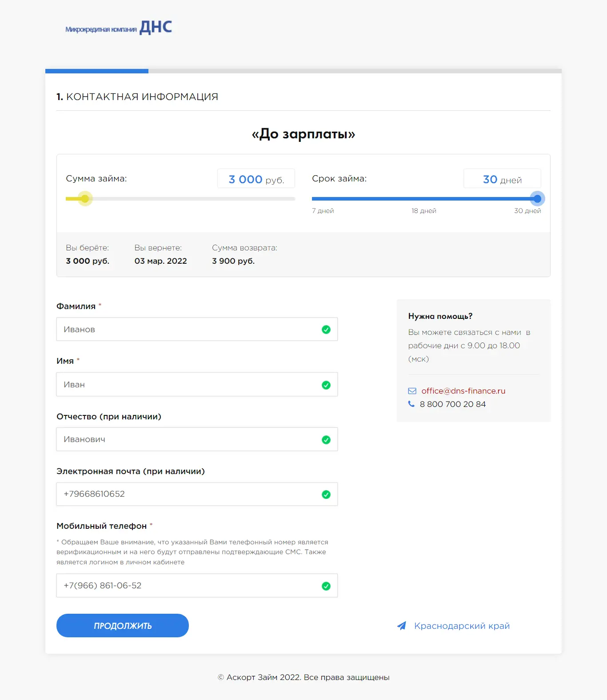
Task: Click the 03 мар. 2022 return date
Action: click(161, 261)
